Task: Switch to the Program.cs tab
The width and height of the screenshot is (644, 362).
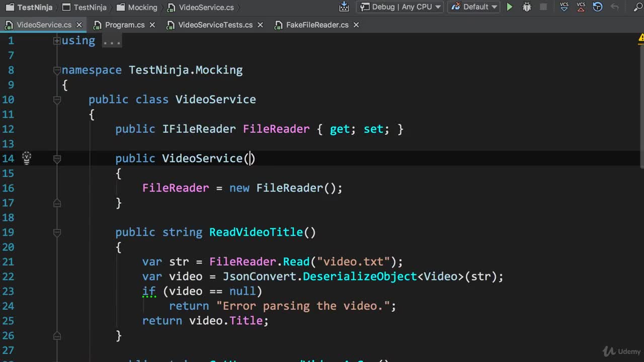Action: coord(125,25)
